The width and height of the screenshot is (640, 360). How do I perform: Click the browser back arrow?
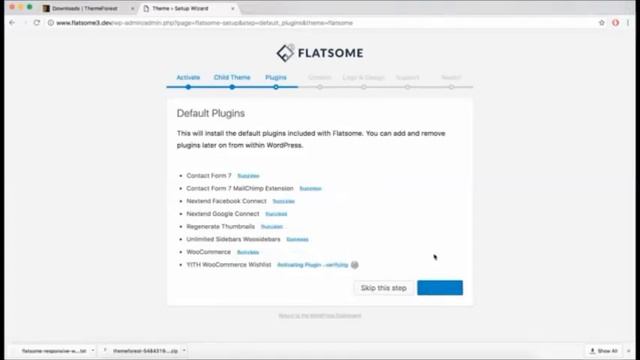click(x=12, y=23)
